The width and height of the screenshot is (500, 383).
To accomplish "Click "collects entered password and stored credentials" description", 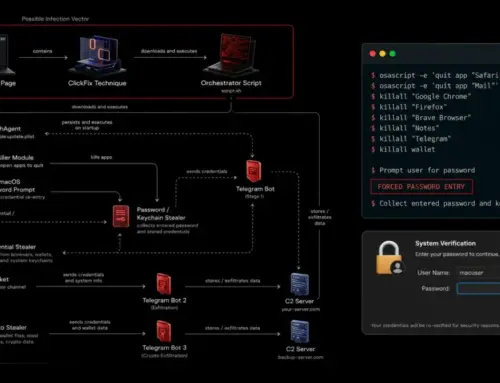I will pos(167,229).
